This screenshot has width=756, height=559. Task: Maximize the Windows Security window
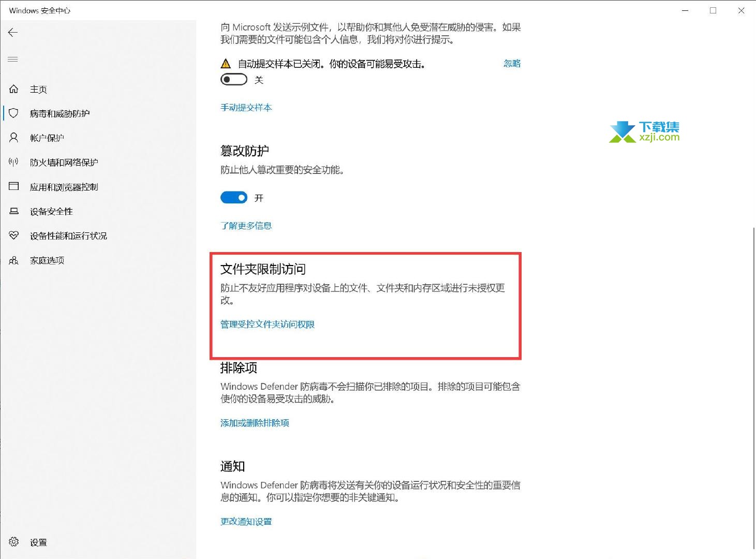(x=713, y=10)
